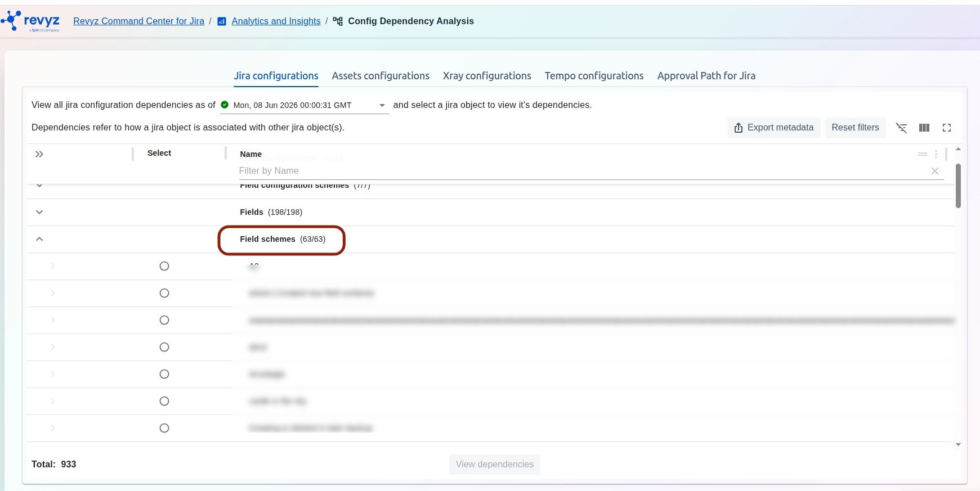Click the green snapshot status check icon

tap(225, 105)
